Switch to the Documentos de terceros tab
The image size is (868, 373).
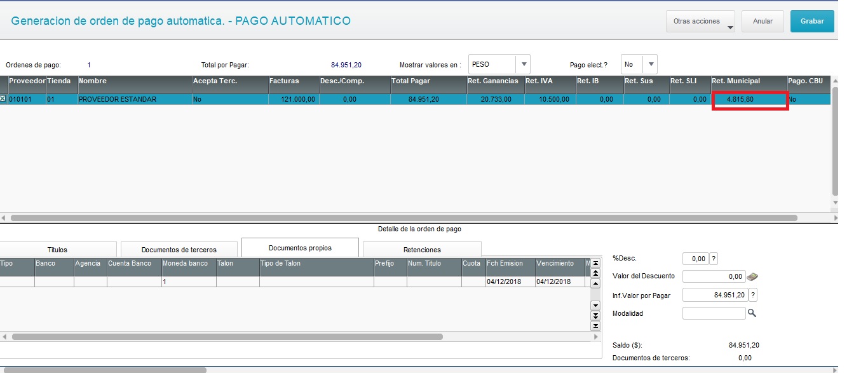tap(179, 249)
